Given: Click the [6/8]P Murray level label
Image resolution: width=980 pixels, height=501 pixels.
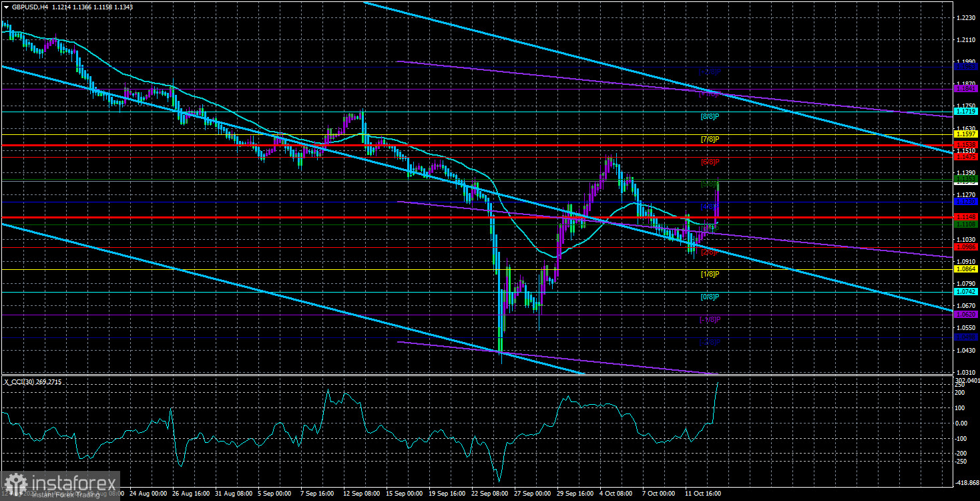Looking at the screenshot, I should point(709,162).
